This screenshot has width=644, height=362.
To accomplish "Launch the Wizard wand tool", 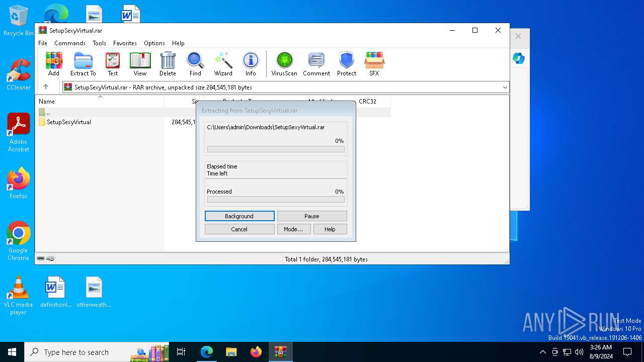I will [x=223, y=64].
